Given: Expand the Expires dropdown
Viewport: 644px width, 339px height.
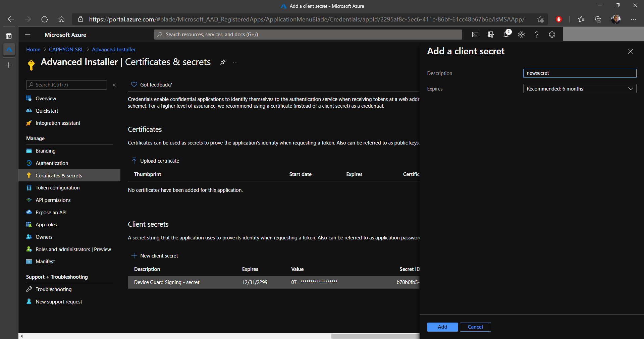Looking at the screenshot, I should click(x=580, y=89).
